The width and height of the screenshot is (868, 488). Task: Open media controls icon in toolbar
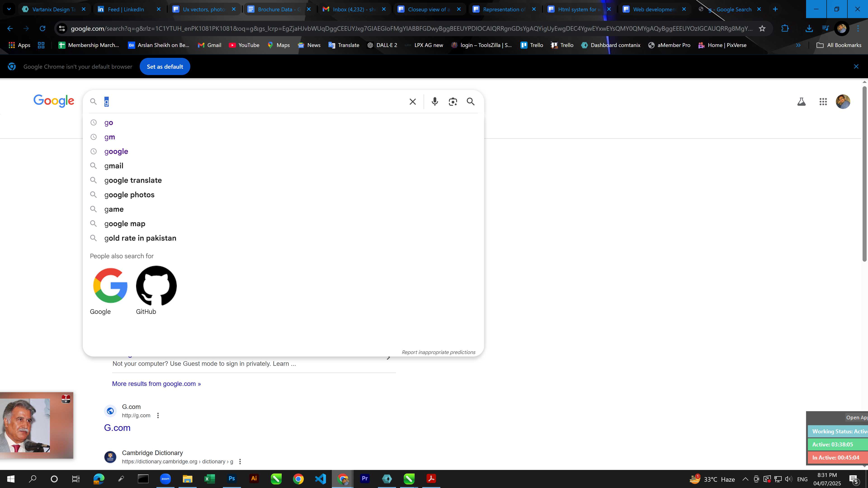[825, 29]
